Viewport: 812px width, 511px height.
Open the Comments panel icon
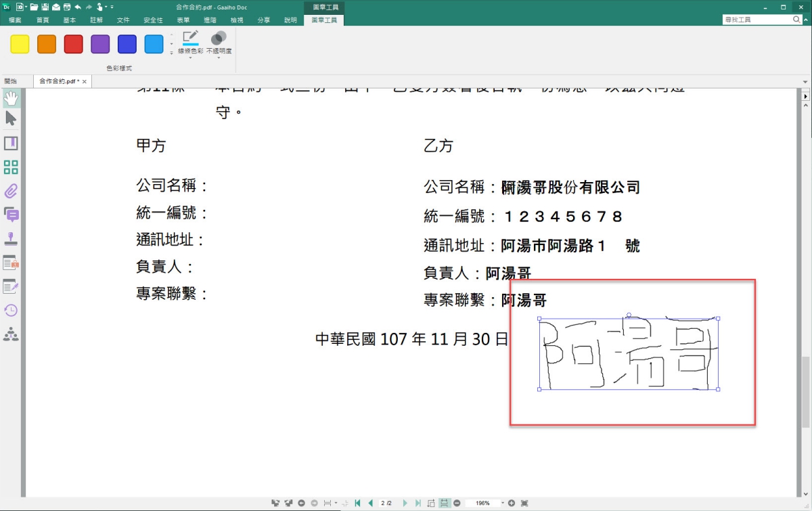coord(11,215)
